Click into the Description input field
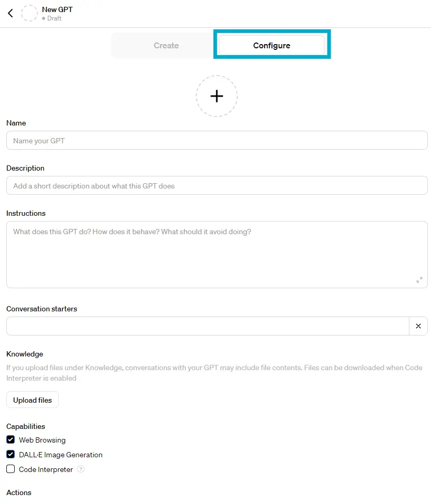The height and width of the screenshot is (504, 431). 217,186
